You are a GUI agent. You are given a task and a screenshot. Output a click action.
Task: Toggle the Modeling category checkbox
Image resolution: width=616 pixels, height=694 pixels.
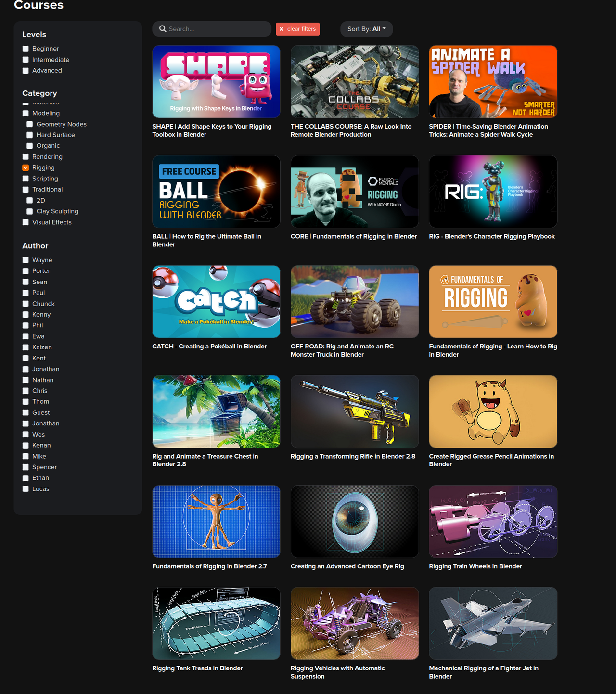coord(26,114)
